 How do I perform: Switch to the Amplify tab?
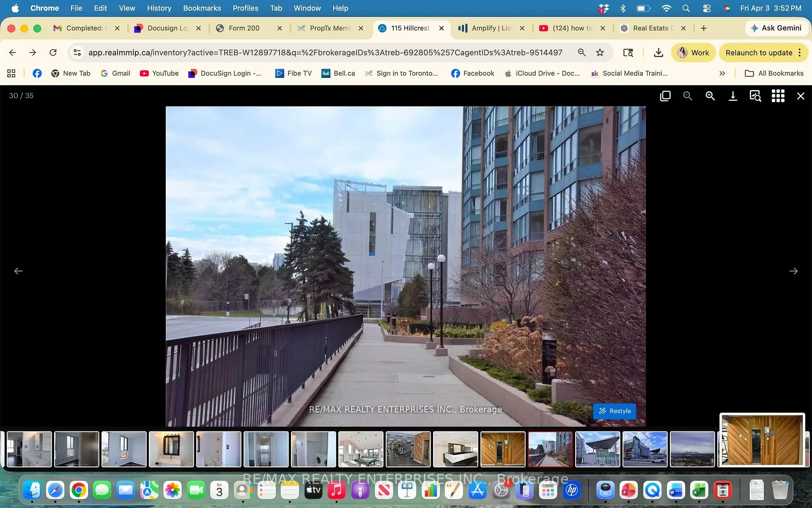pyautogui.click(x=491, y=28)
